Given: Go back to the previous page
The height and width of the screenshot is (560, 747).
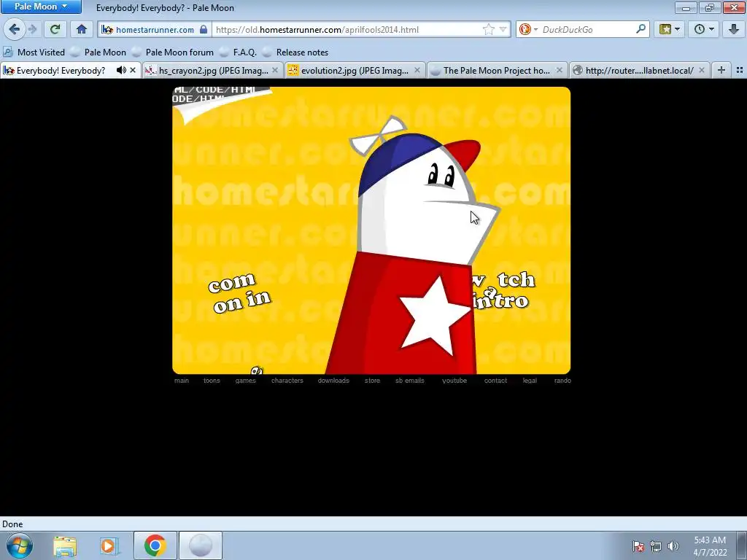Looking at the screenshot, I should [x=15, y=29].
